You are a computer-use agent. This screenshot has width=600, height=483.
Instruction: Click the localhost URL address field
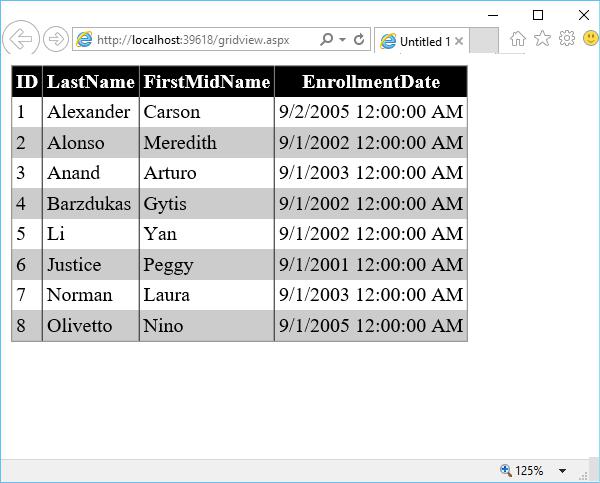tap(200, 40)
